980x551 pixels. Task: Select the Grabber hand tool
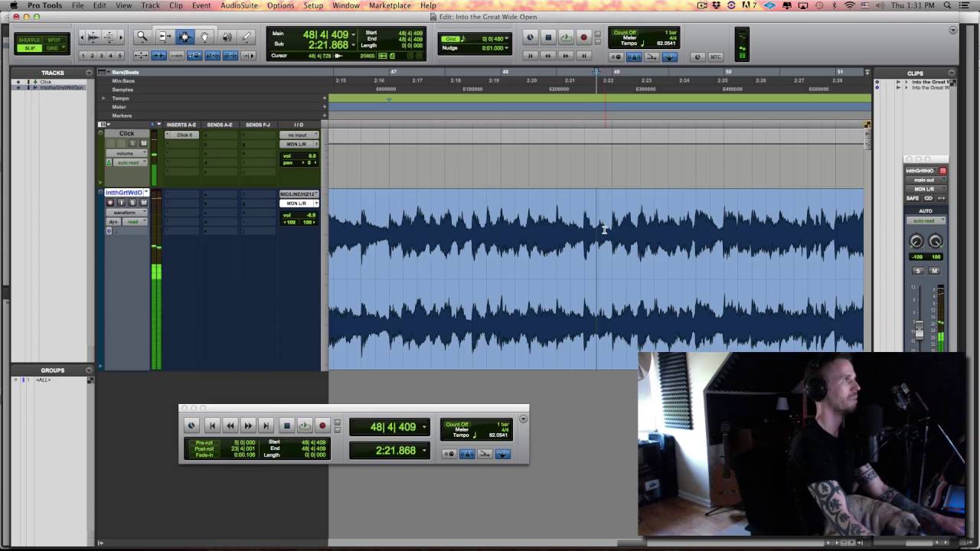click(204, 37)
